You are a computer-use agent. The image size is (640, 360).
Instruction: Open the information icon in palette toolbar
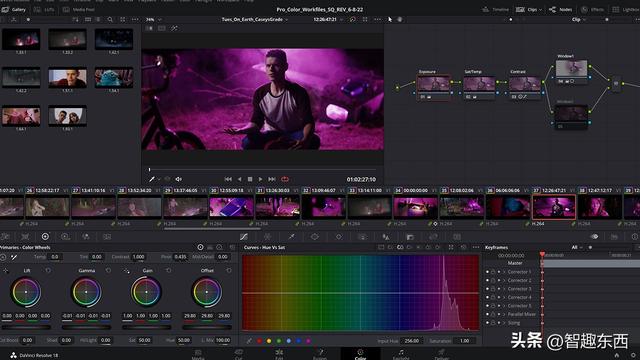click(635, 237)
